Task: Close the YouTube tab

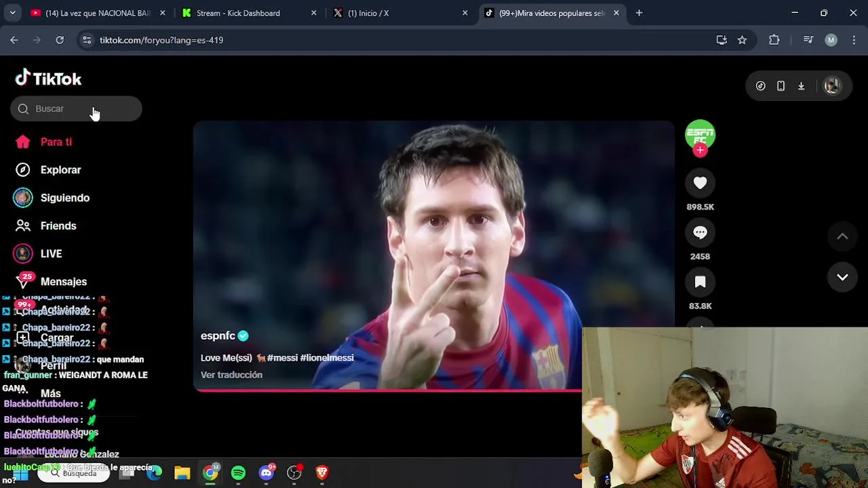Action: click(162, 13)
